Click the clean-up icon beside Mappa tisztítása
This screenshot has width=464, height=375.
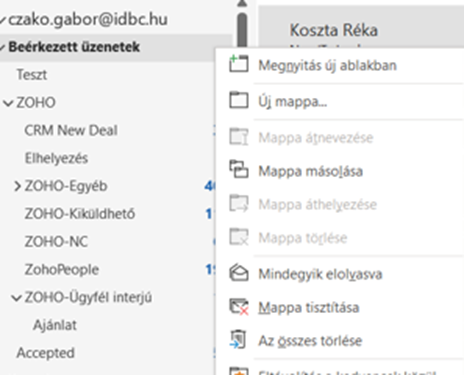(239, 307)
